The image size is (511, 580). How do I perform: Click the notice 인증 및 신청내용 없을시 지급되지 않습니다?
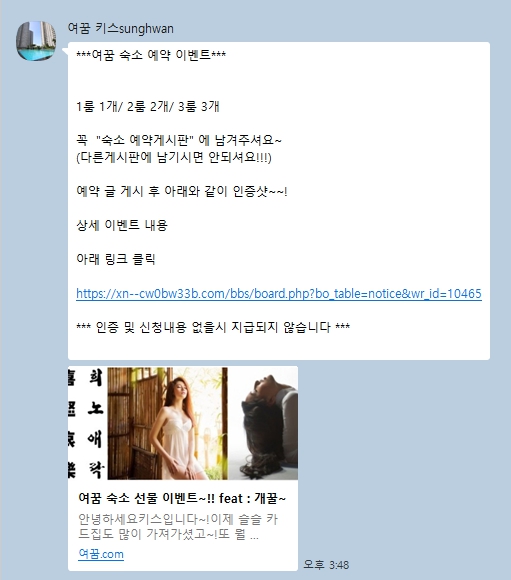(213, 327)
